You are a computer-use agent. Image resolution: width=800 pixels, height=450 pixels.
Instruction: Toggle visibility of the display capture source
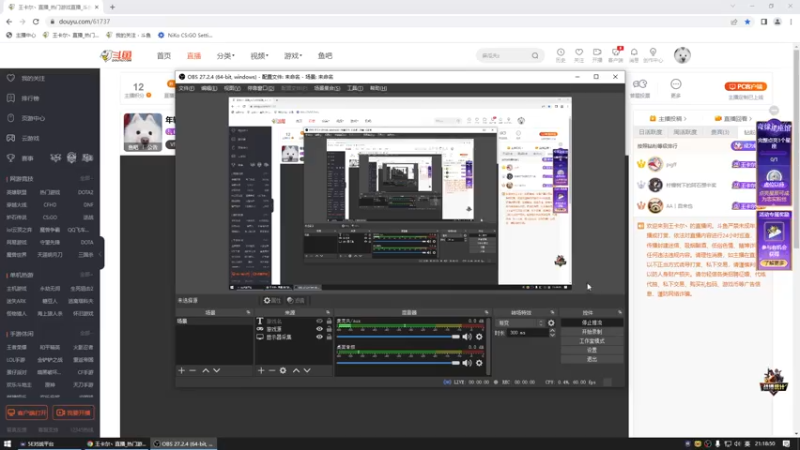tap(319, 337)
